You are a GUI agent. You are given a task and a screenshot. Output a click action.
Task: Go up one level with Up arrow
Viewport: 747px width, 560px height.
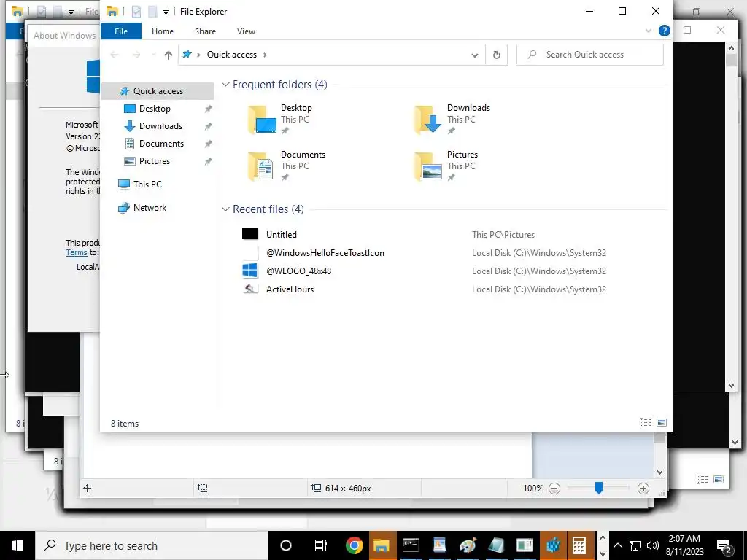point(169,55)
